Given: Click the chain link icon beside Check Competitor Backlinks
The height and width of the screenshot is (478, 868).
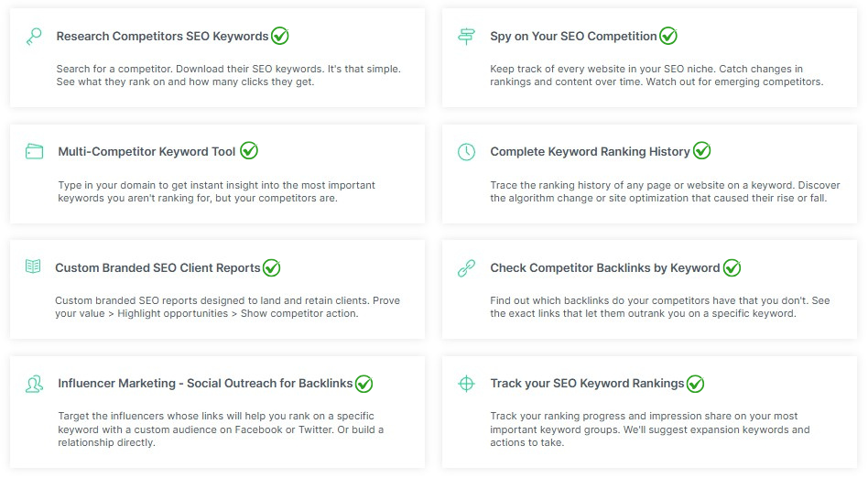Looking at the screenshot, I should (466, 268).
